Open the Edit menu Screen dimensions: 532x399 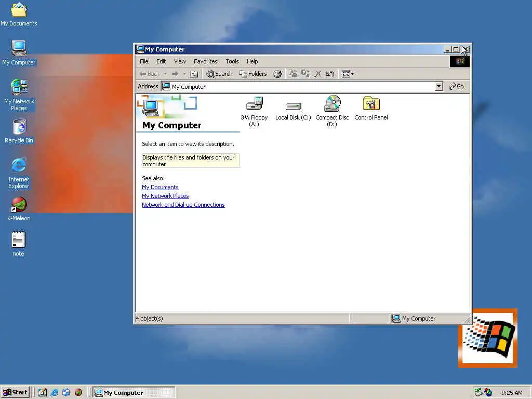[x=161, y=61]
